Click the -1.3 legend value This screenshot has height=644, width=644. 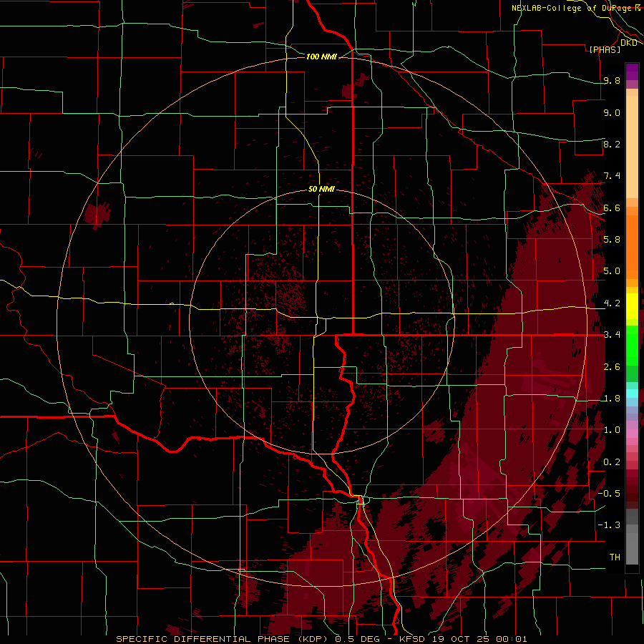coord(609,525)
